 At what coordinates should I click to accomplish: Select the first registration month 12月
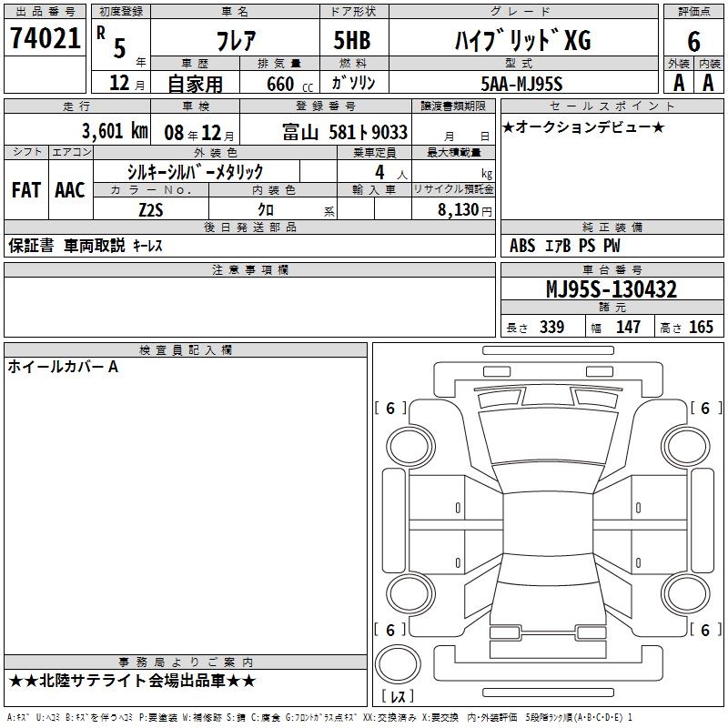click(126, 83)
